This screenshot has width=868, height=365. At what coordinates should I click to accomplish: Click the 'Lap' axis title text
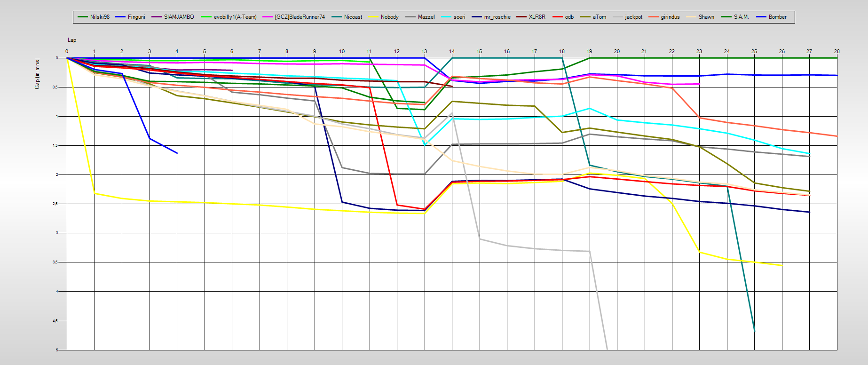72,40
